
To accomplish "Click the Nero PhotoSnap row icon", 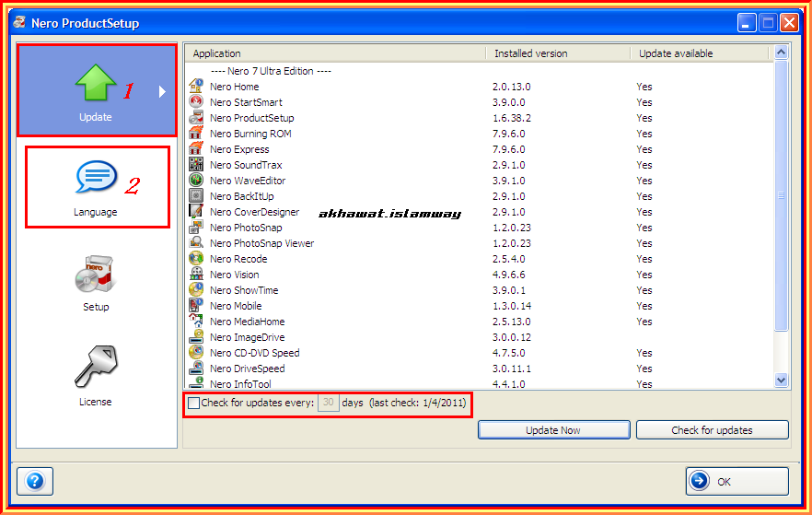I will click(196, 227).
